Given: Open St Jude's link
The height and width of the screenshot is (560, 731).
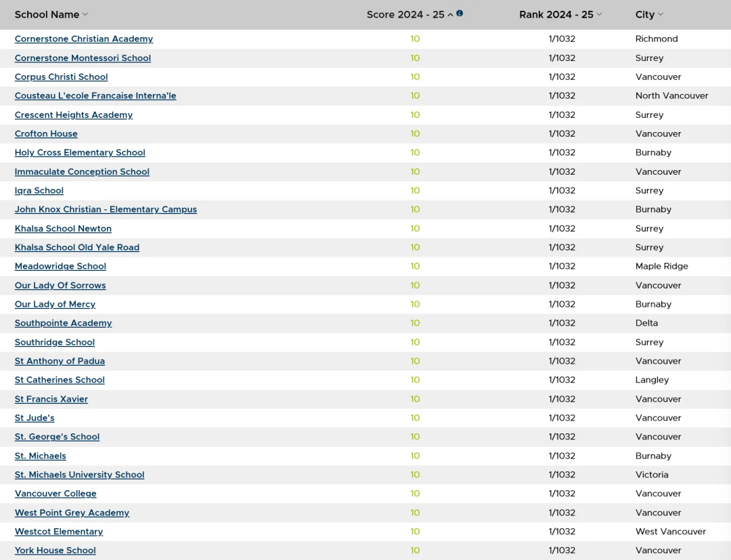Looking at the screenshot, I should pyautogui.click(x=35, y=418).
